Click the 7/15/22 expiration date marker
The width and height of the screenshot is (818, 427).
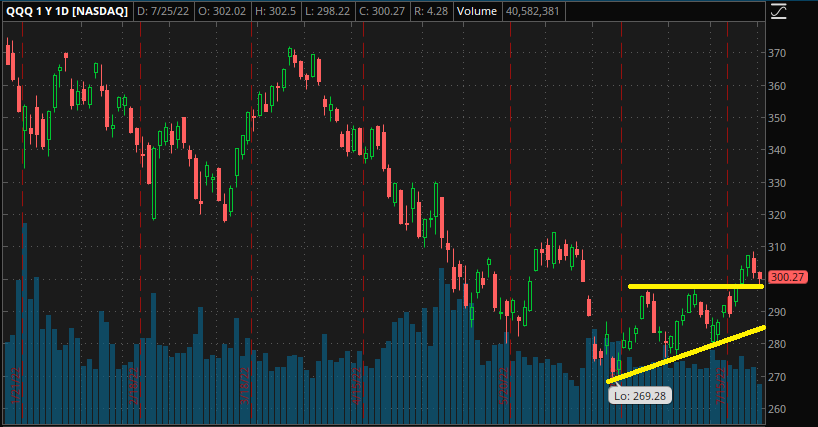click(x=720, y=386)
